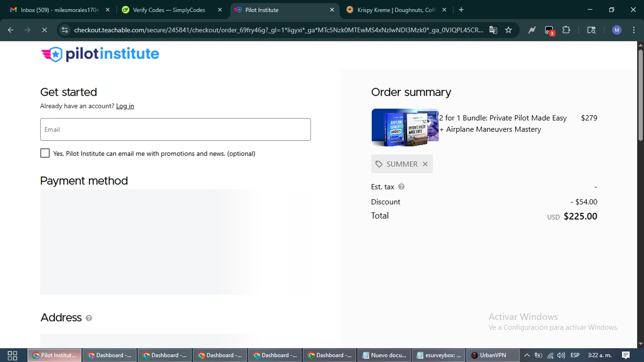
Task: Translate this page icon
Action: tap(493, 30)
